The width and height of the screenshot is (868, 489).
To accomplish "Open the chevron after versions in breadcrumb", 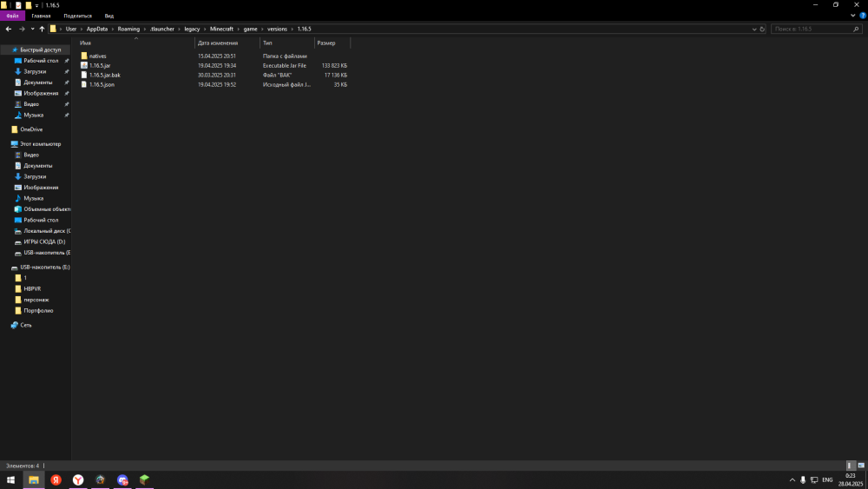I will pos(292,29).
